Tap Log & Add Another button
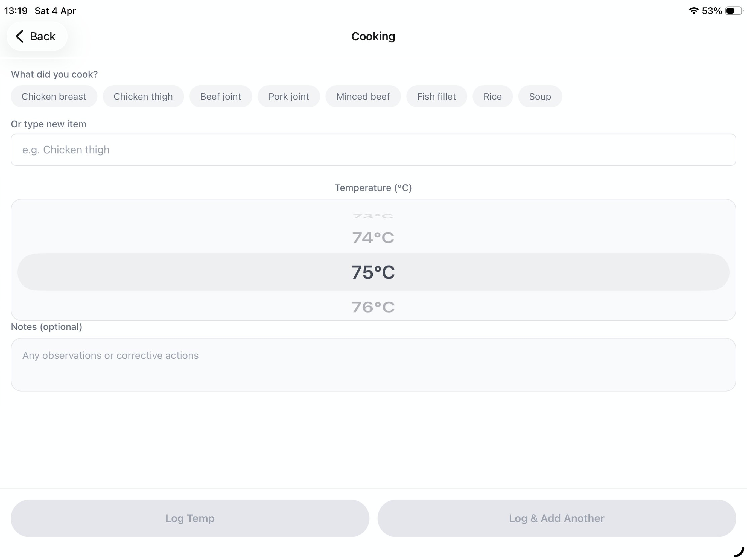 [x=557, y=518]
